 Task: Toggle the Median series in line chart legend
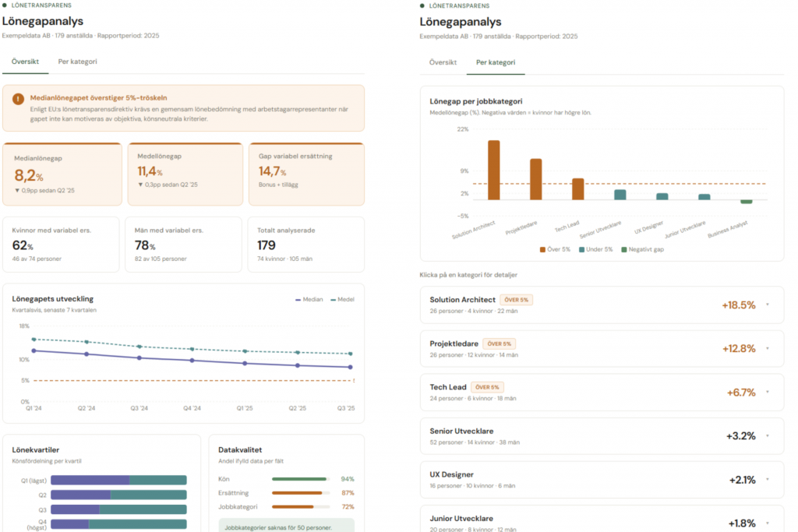[309, 299]
